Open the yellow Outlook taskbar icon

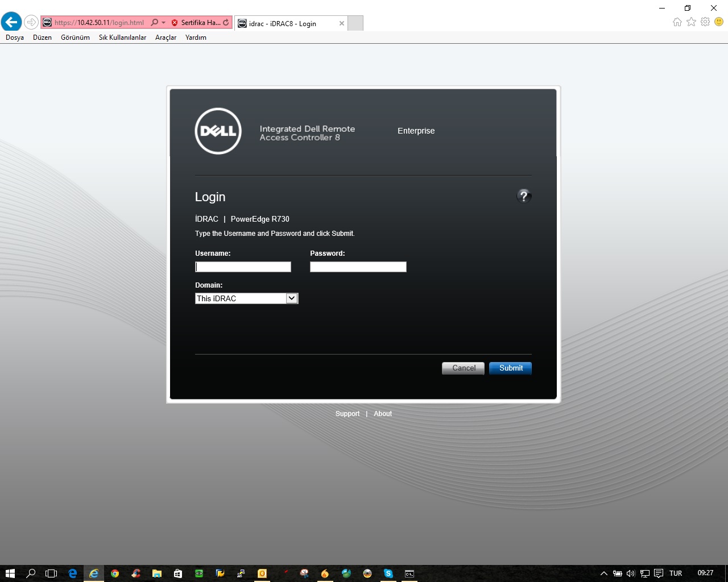click(x=262, y=573)
